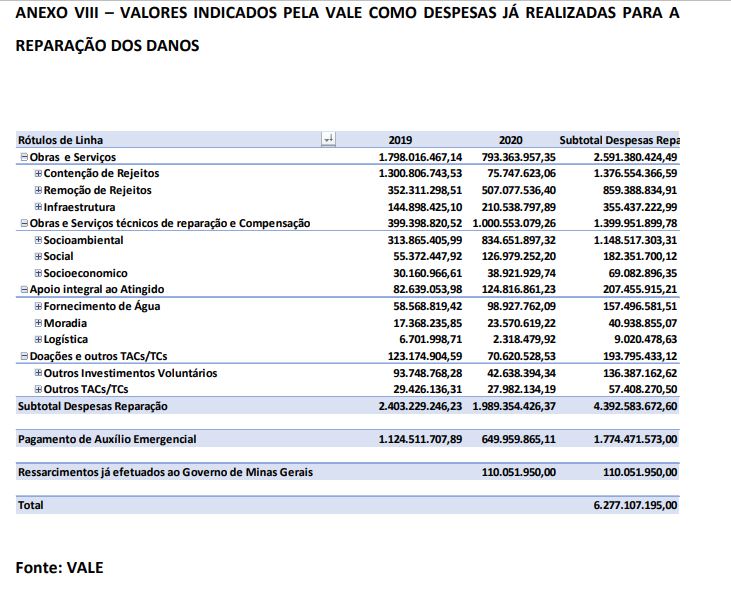Select value 793.363.957,35 for 2020
The height and width of the screenshot is (591, 731).
coord(518,158)
